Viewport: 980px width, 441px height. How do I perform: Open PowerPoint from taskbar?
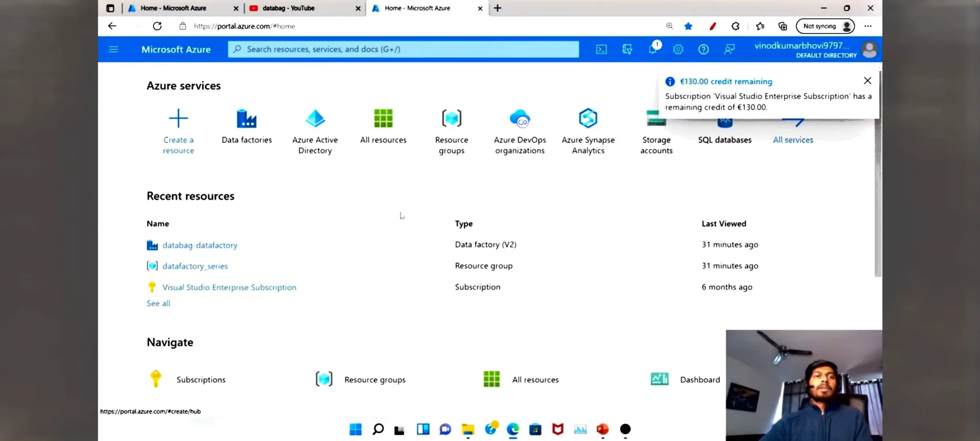602,430
